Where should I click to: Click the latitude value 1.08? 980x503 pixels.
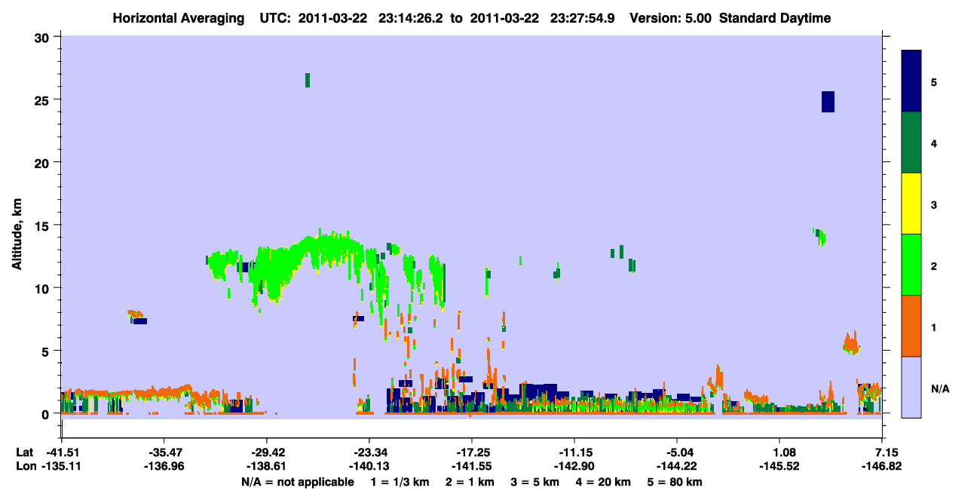pos(785,452)
